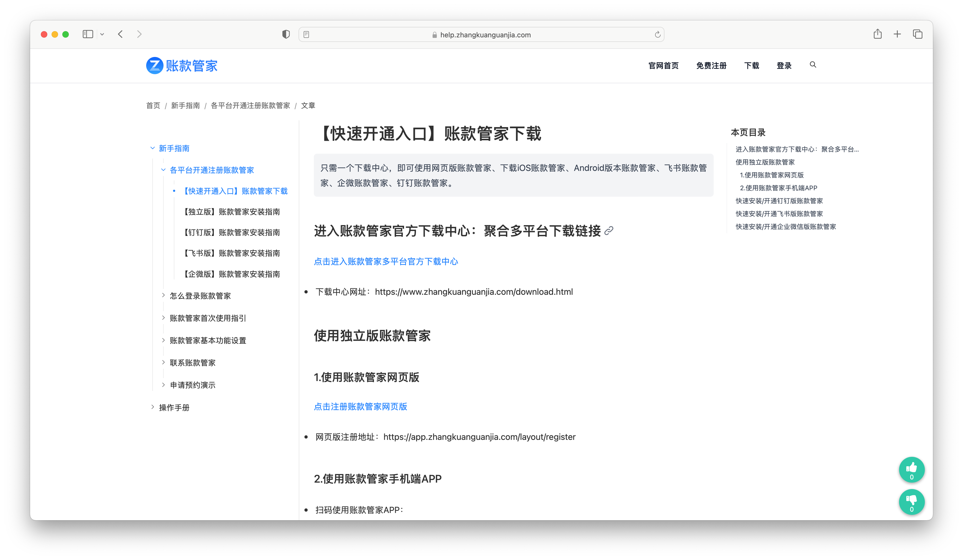
Task: Go back to previous page
Action: click(x=120, y=34)
